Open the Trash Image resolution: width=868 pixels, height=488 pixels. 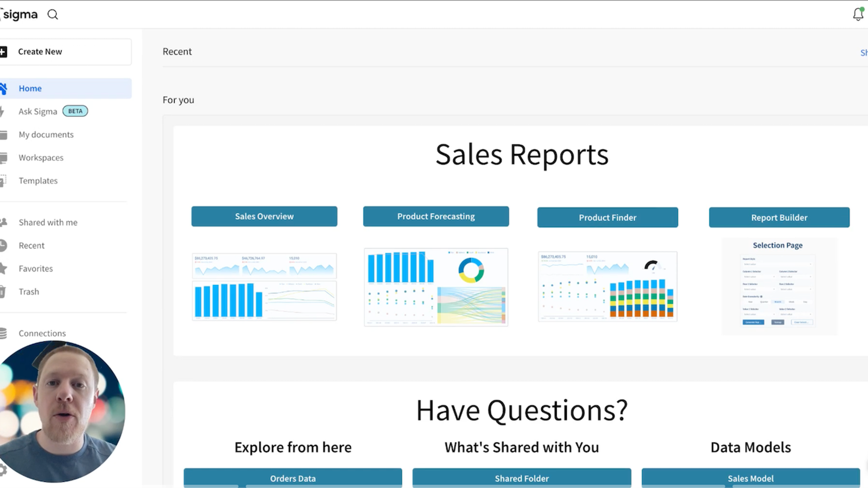(x=29, y=292)
